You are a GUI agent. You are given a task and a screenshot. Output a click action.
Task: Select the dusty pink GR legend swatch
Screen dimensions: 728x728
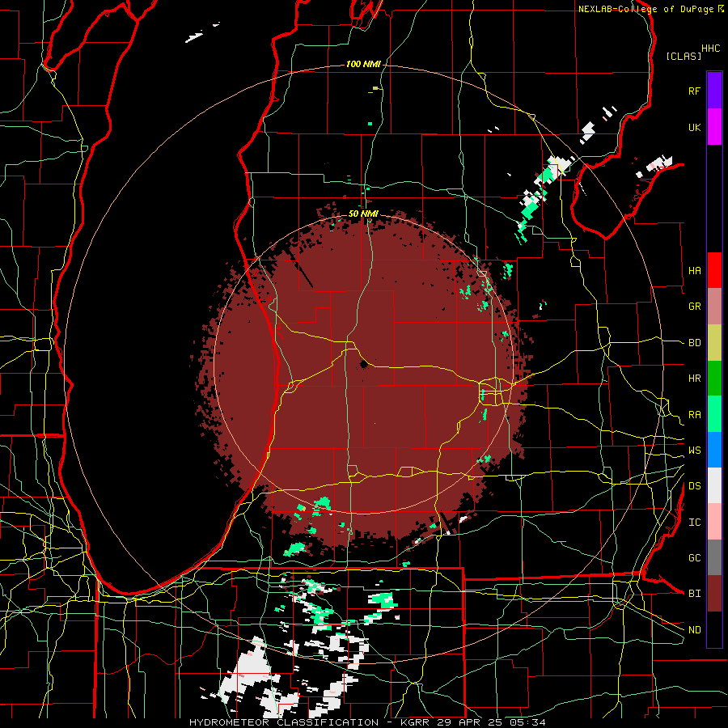pos(714,307)
